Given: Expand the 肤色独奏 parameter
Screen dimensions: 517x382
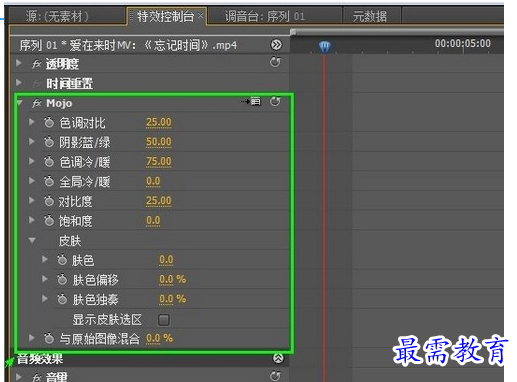Looking at the screenshot, I should pos(45,298).
